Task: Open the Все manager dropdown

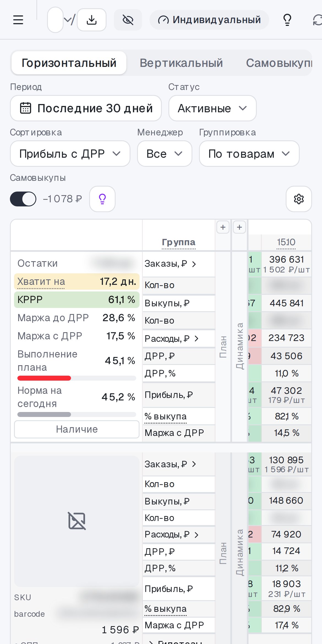Action: point(165,154)
